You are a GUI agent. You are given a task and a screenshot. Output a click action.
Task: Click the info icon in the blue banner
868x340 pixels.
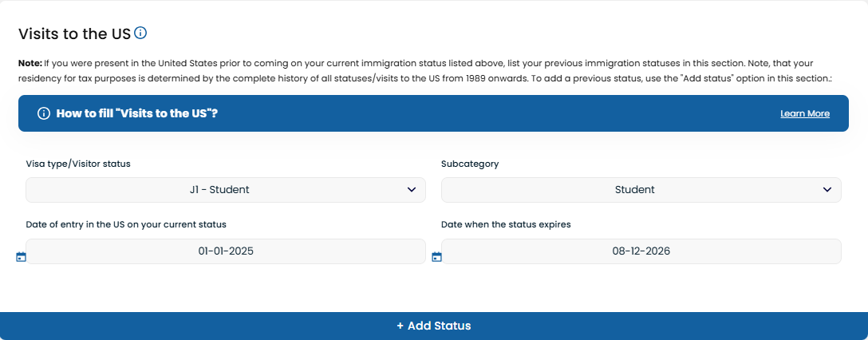44,113
